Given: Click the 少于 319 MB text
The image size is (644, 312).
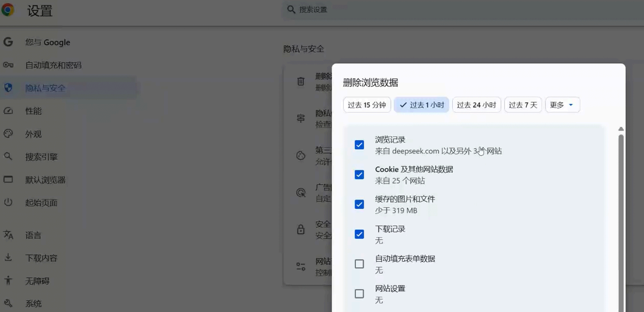Looking at the screenshot, I should pyautogui.click(x=396, y=211).
